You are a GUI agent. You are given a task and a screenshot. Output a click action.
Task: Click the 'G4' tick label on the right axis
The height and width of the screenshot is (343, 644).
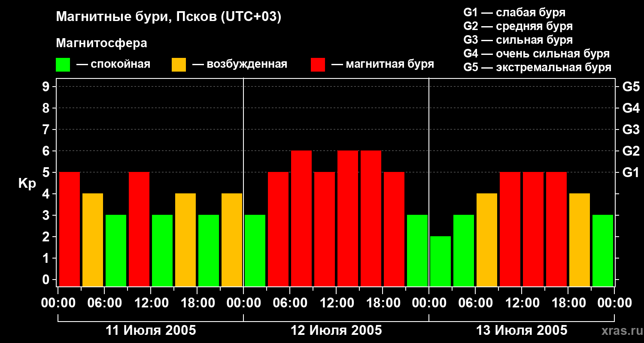(631, 108)
